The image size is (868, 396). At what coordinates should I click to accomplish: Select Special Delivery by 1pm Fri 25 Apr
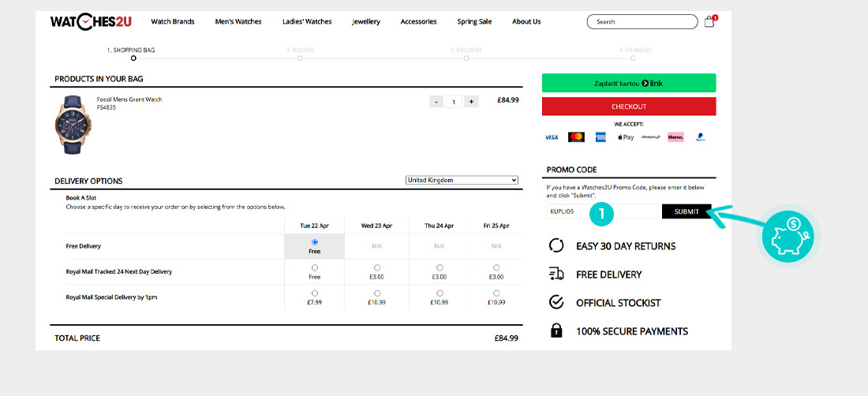(496, 293)
